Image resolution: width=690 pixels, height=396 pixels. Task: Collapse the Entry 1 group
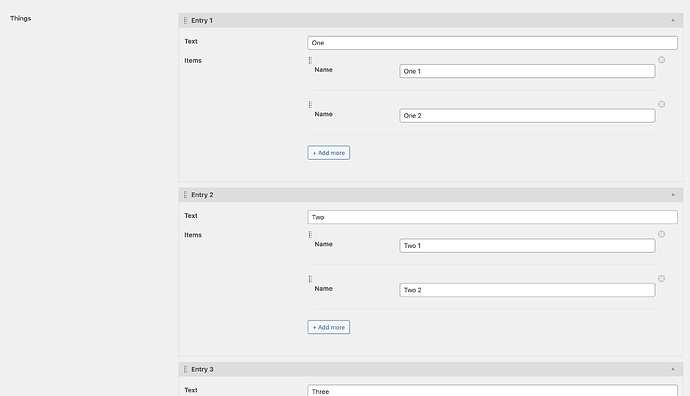pyautogui.click(x=673, y=20)
